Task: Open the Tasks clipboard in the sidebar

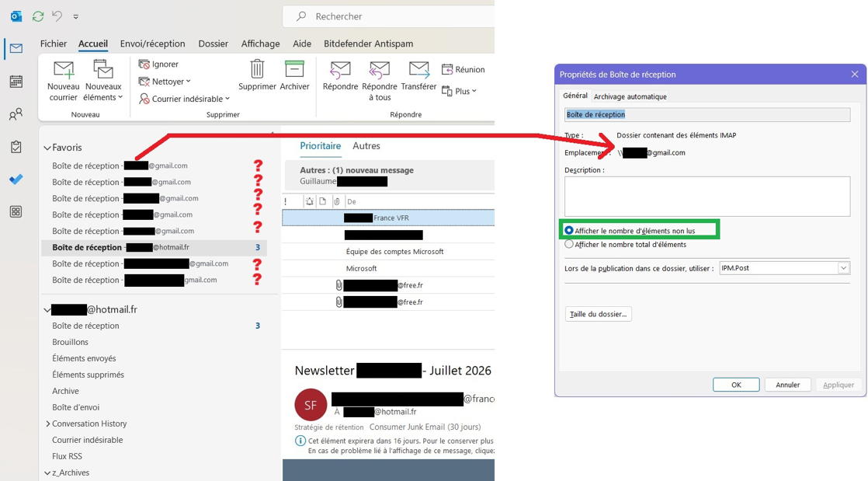Action: [x=16, y=147]
